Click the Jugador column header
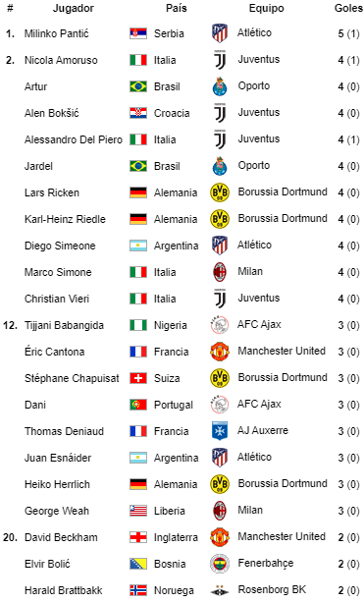364x603 pixels. point(73,8)
